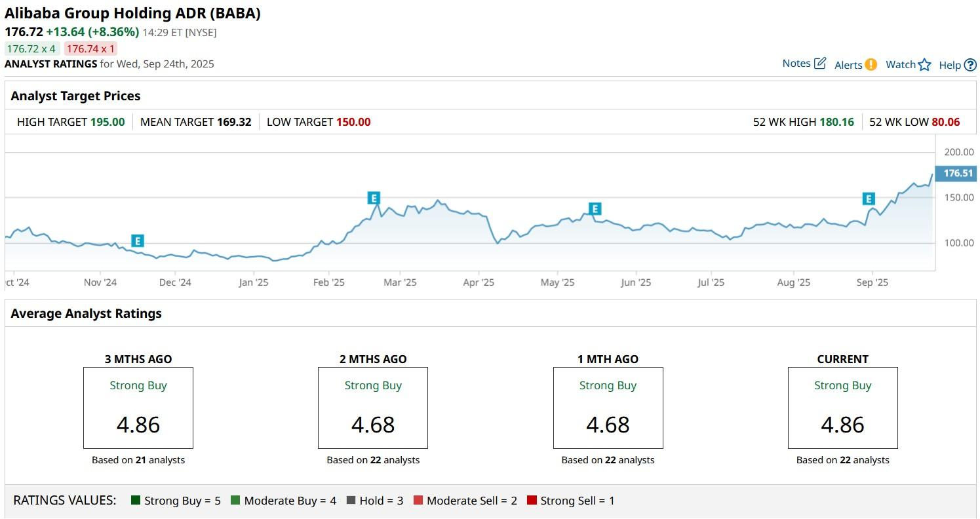
Task: Click the red Strong Sell swatch
Action: tap(532, 501)
